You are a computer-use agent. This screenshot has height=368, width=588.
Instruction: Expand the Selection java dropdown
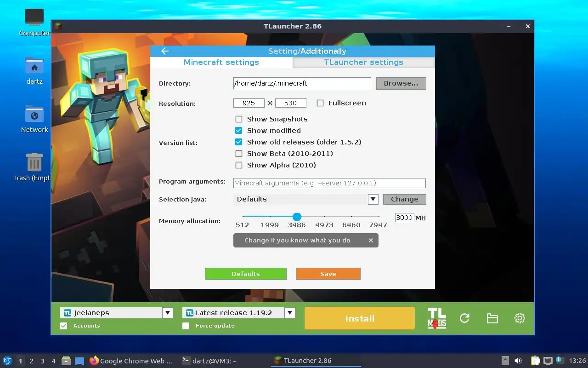[373, 199]
